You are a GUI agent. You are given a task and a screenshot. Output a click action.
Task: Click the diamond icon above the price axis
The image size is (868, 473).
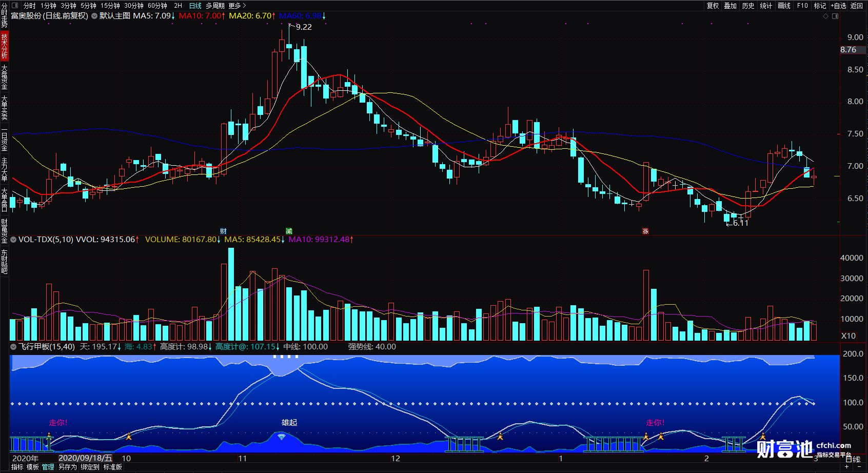pos(826,16)
